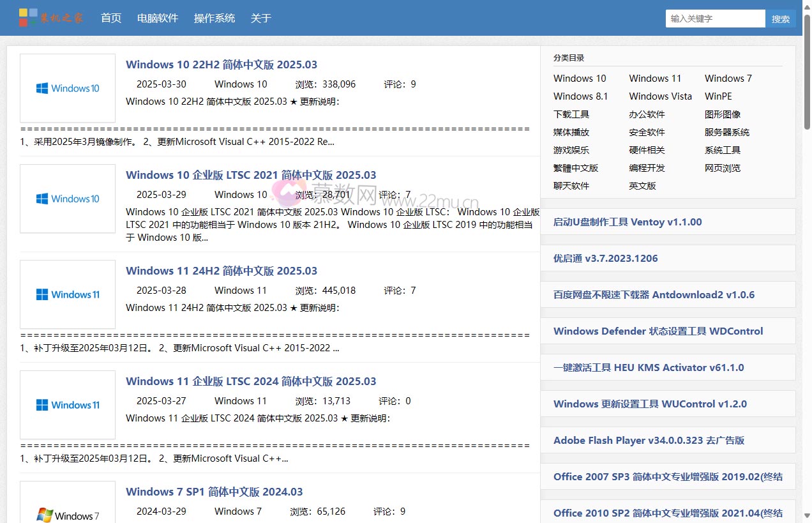Click Windows 10 LTSC 2021 thumbnail image
The image size is (812, 523).
pyautogui.click(x=68, y=199)
